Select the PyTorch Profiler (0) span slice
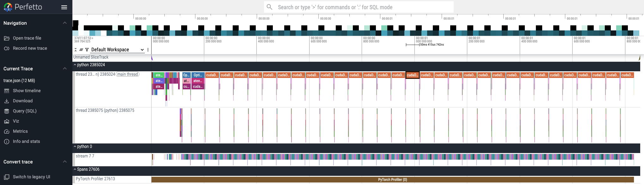The image size is (644, 185). [392, 180]
